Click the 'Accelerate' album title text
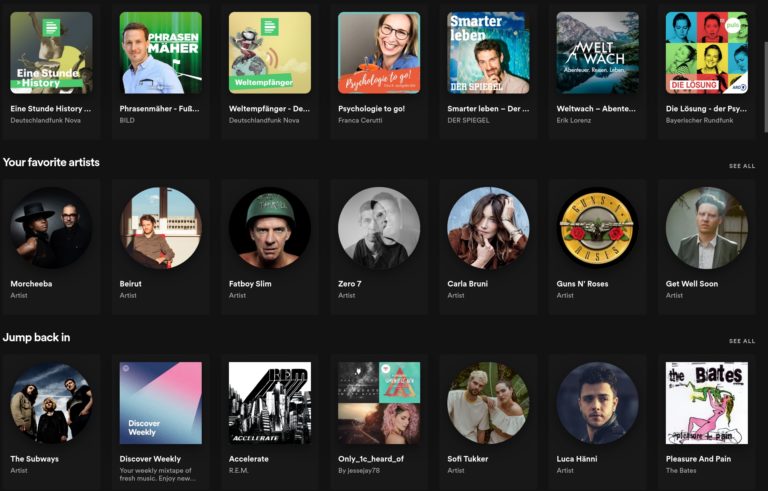 [x=248, y=459]
